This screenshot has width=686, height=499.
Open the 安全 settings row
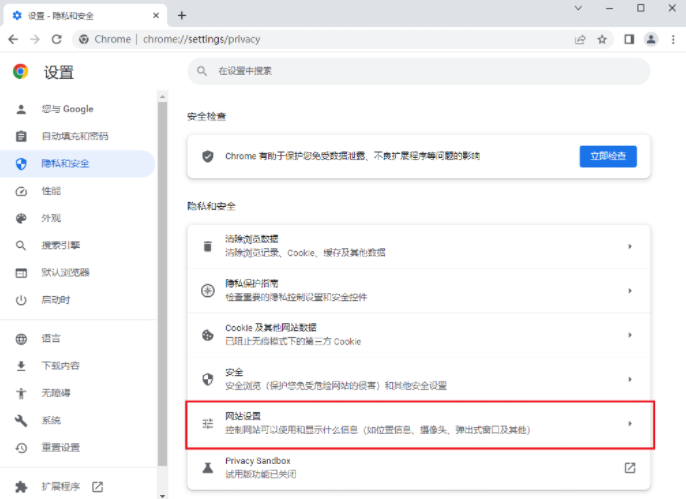click(419, 379)
